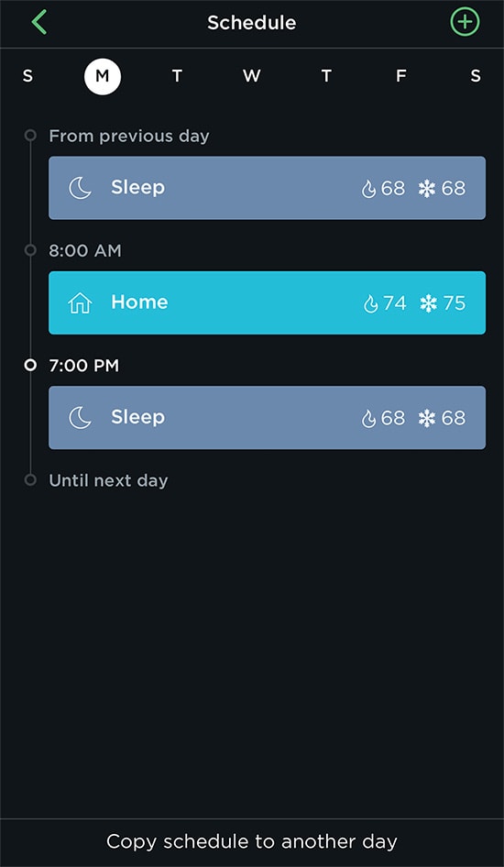504x867 pixels.
Task: Select Sunday in the day selector
Action: (27, 76)
